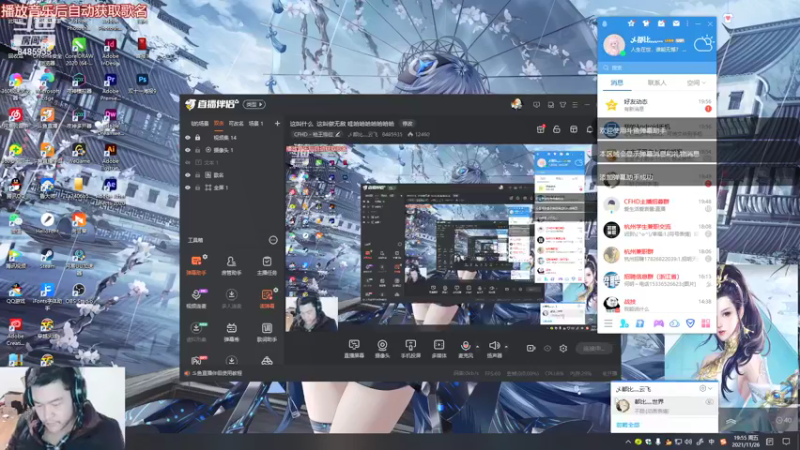Show hidden tray icons arrow on taskbar
Screen dimensions: 800x450
click(628, 442)
